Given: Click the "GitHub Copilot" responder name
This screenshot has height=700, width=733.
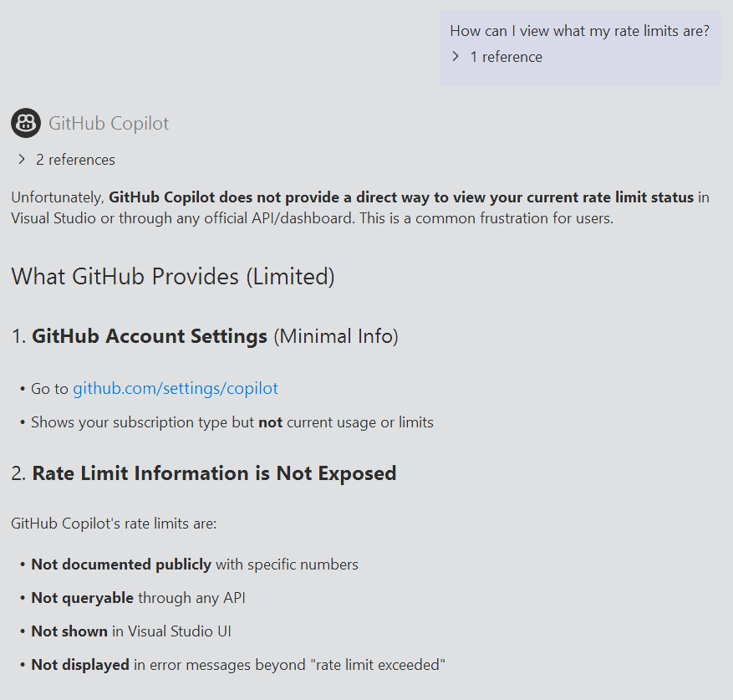Looking at the screenshot, I should tap(109, 124).
